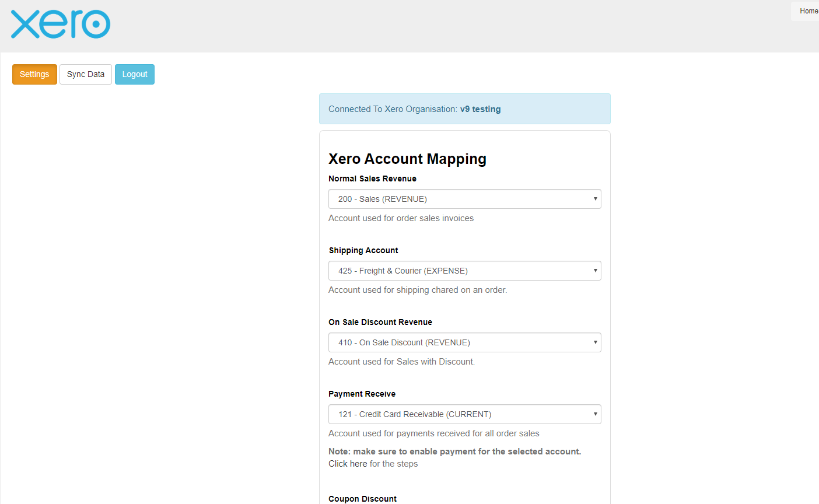This screenshot has width=819, height=504.
Task: Click the 'Shipping Account' label
Action: click(363, 250)
